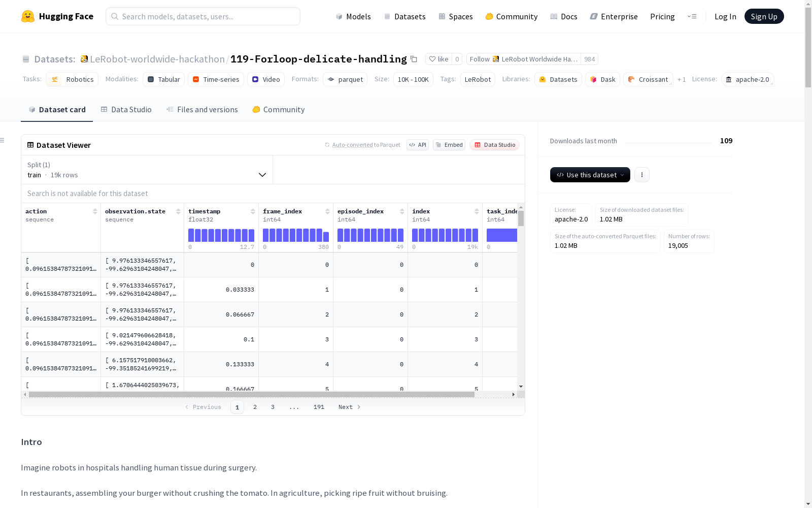Open the Files and versions tab
The height and width of the screenshot is (508, 812).
point(202,109)
